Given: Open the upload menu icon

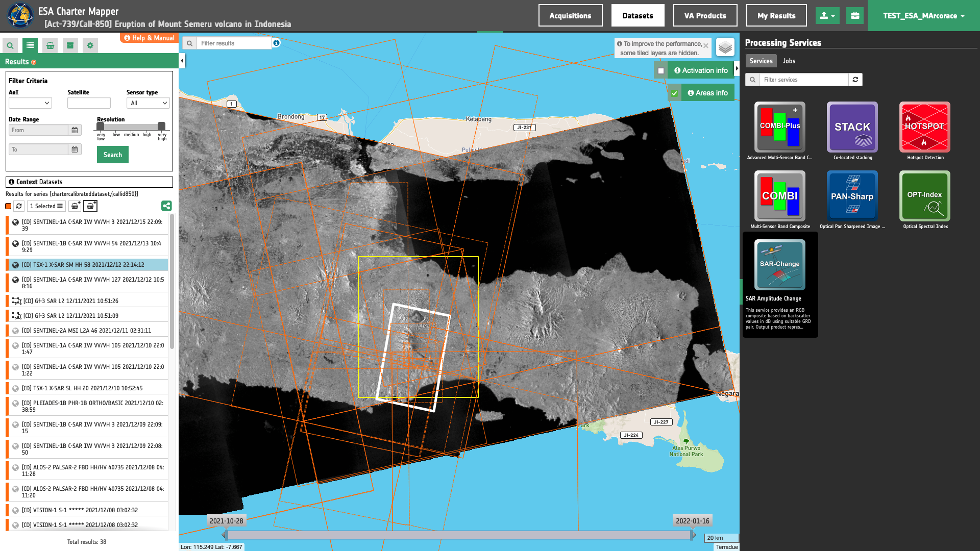Looking at the screenshot, I should point(827,16).
